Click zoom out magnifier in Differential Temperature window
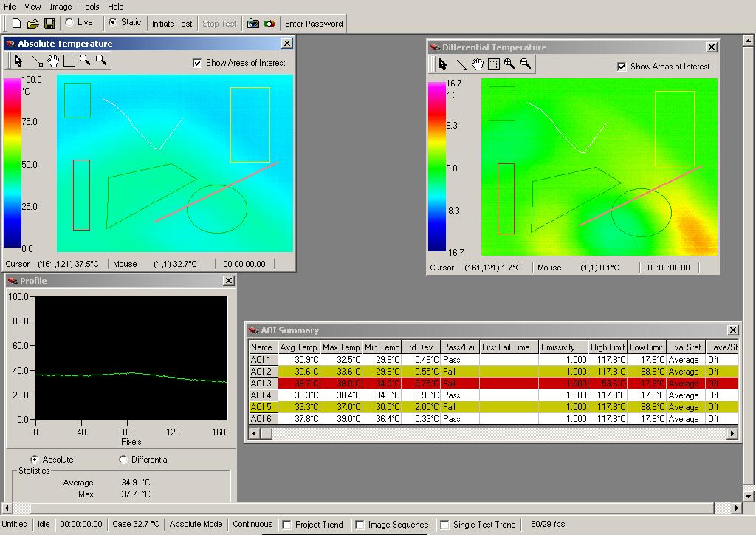The width and height of the screenshot is (756, 535). (x=526, y=64)
